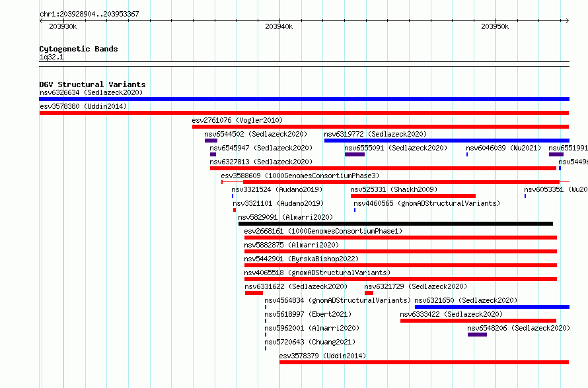
Task: Click the tiny blue nsv6046039 marker
Action: click(x=467, y=154)
